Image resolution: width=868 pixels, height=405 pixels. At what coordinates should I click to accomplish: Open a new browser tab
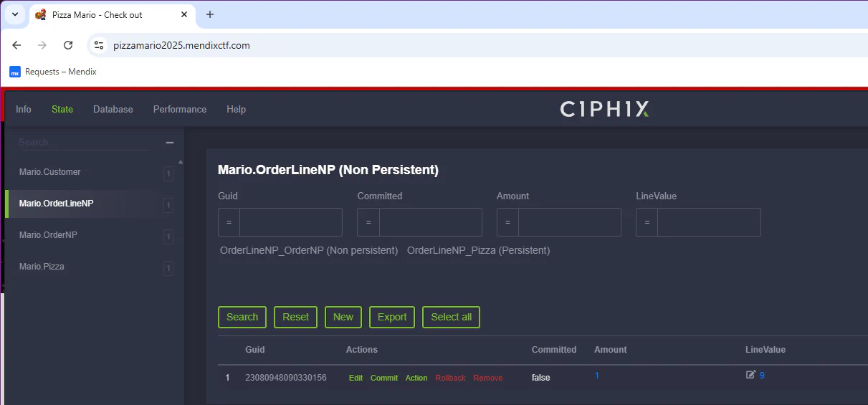[210, 14]
